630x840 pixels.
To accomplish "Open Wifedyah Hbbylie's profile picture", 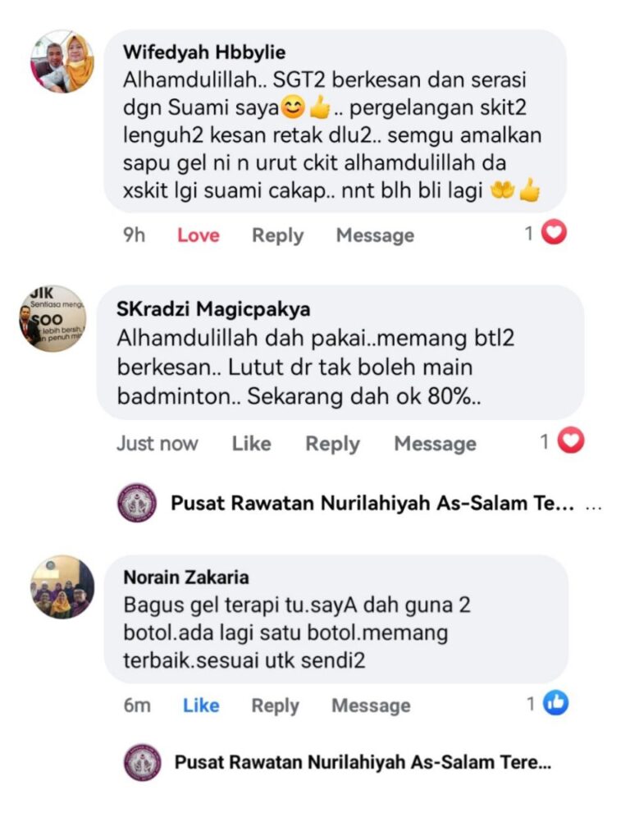I will (62, 62).
